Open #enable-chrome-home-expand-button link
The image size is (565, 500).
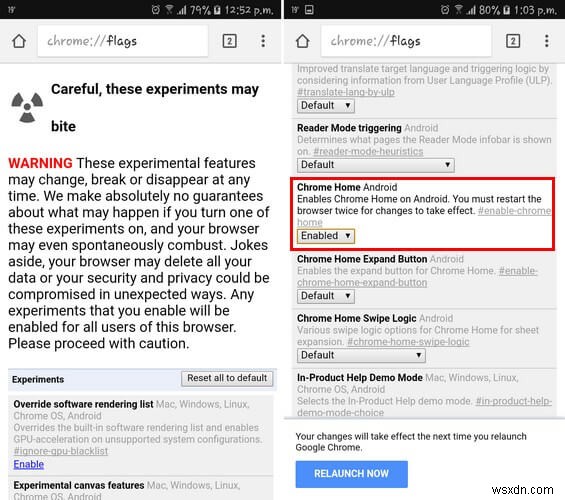[417, 277]
